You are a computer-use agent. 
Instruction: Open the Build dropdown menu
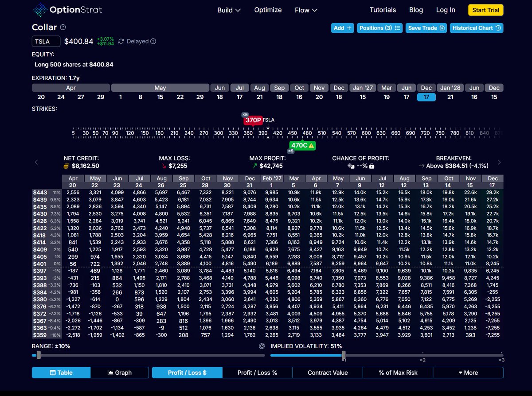[229, 10]
